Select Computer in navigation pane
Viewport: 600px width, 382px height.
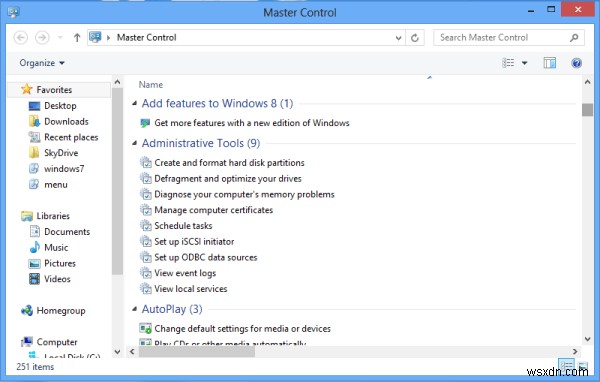point(57,342)
